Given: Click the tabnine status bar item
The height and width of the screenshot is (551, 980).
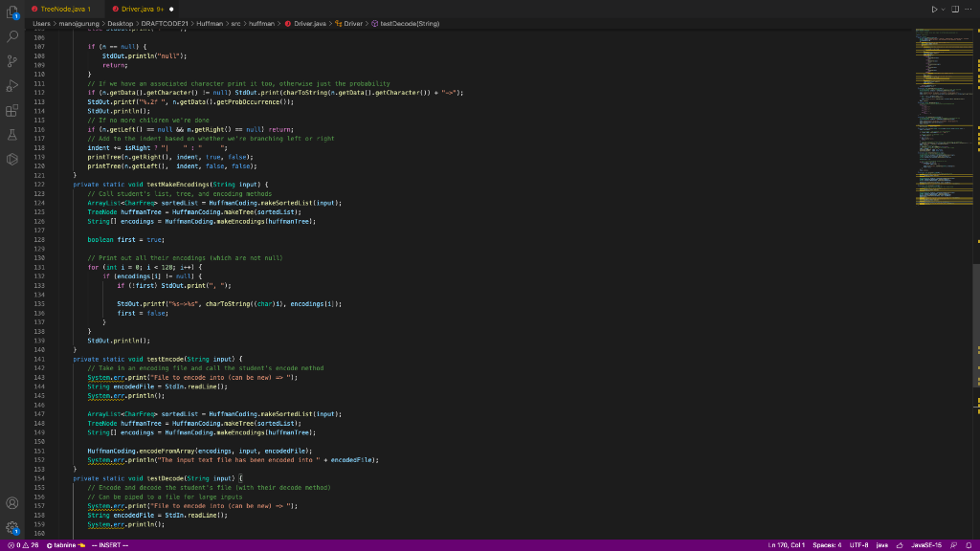Looking at the screenshot, I should (x=66, y=545).
